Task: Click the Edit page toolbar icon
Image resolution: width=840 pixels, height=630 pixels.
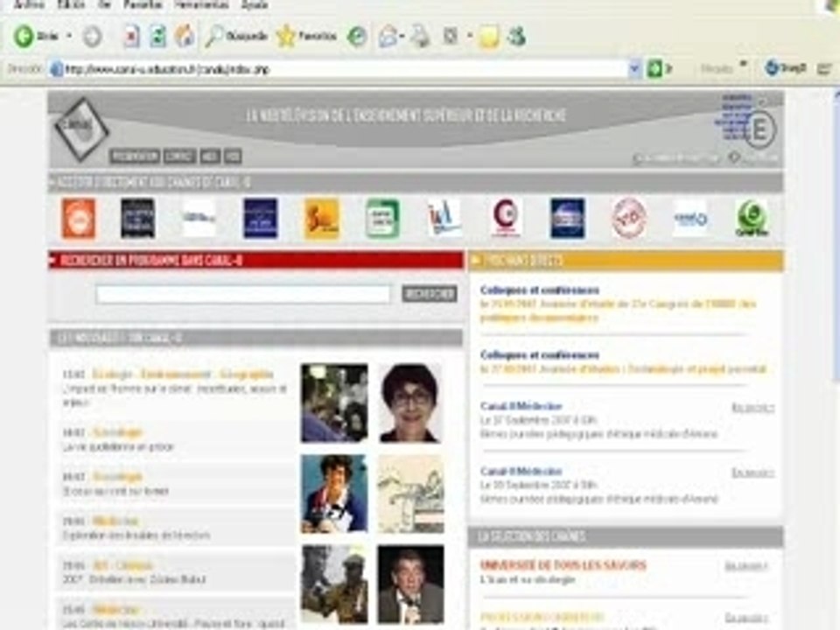Action: coord(451,37)
